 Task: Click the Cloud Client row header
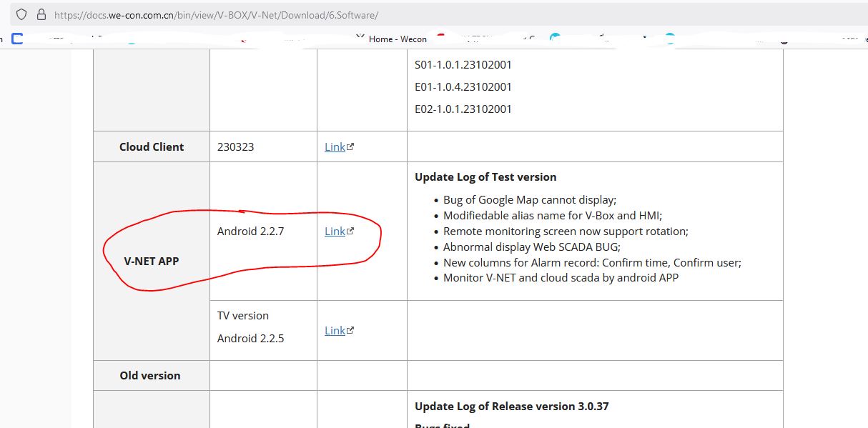[x=152, y=146]
